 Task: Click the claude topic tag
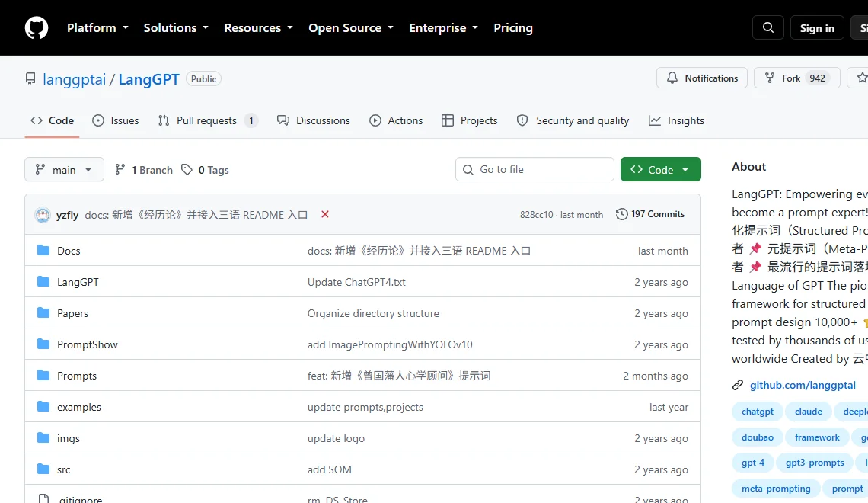point(808,412)
